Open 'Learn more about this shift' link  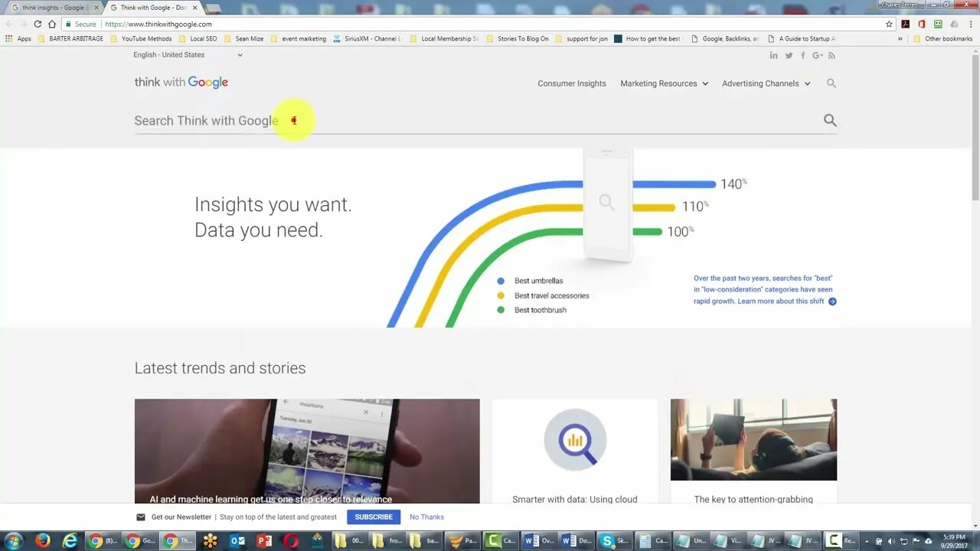(781, 302)
